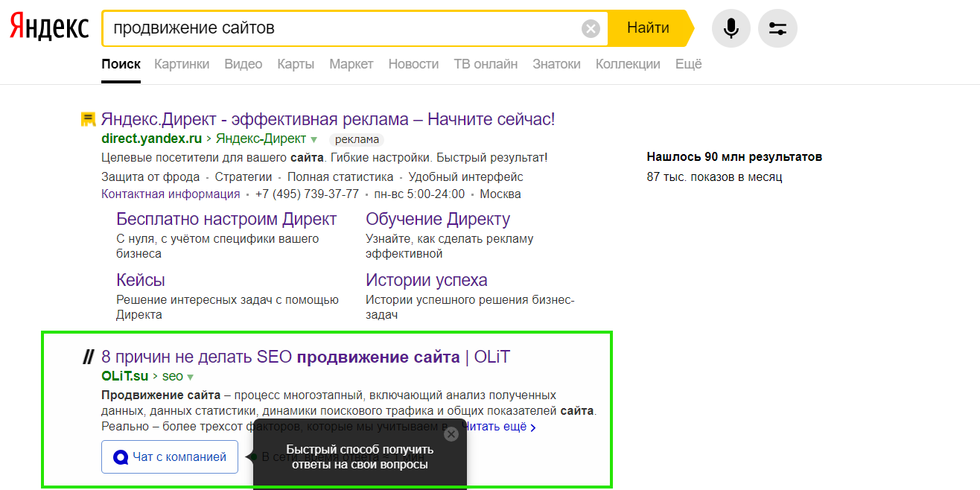The height and width of the screenshot is (490, 980).
Task: Open the реклама label next to direct.yandex.ru
Action: [356, 139]
